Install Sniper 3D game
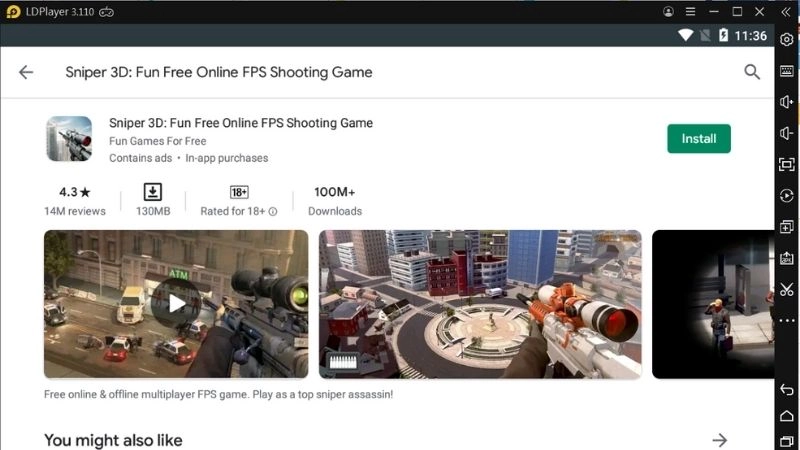 pyautogui.click(x=698, y=139)
